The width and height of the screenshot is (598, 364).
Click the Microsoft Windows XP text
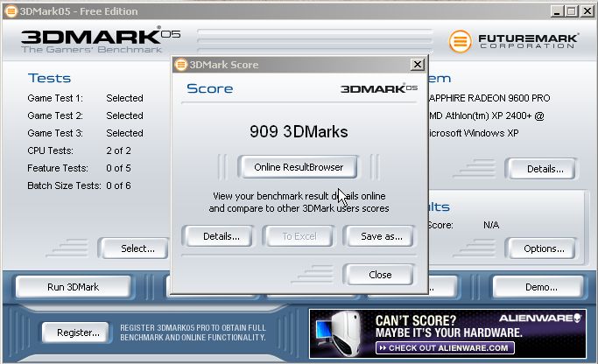tap(474, 133)
